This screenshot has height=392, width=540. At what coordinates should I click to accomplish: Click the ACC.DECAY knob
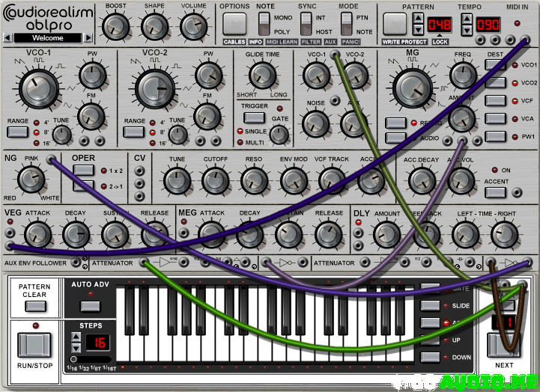coord(422,181)
